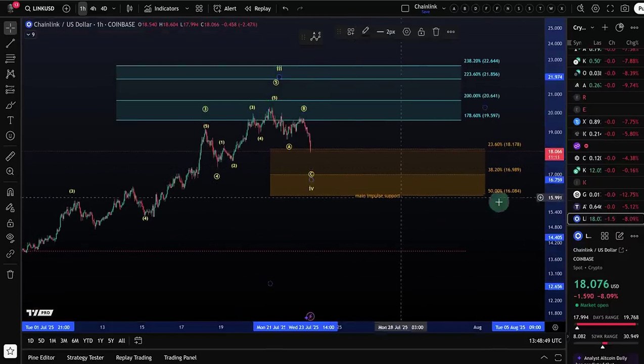This screenshot has width=644, height=364.
Task: Select the LINK row at -8.09% in watchlist
Action: pyautogui.click(x=606, y=219)
